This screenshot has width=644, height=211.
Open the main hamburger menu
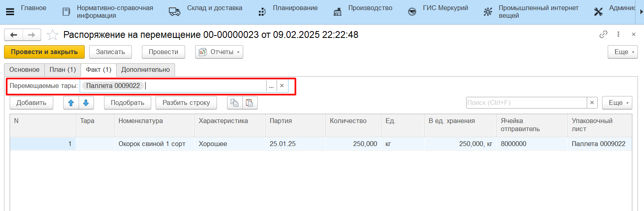[10, 12]
